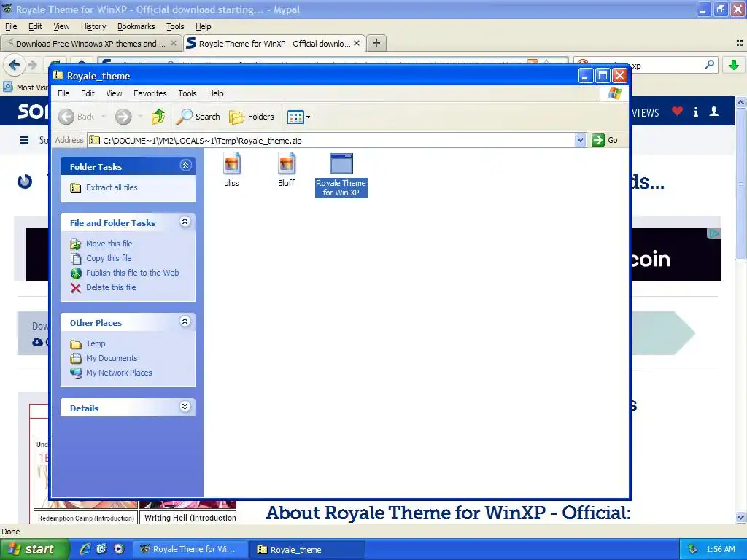Open the Explorer File menu
This screenshot has width=747, height=560.
coord(63,93)
